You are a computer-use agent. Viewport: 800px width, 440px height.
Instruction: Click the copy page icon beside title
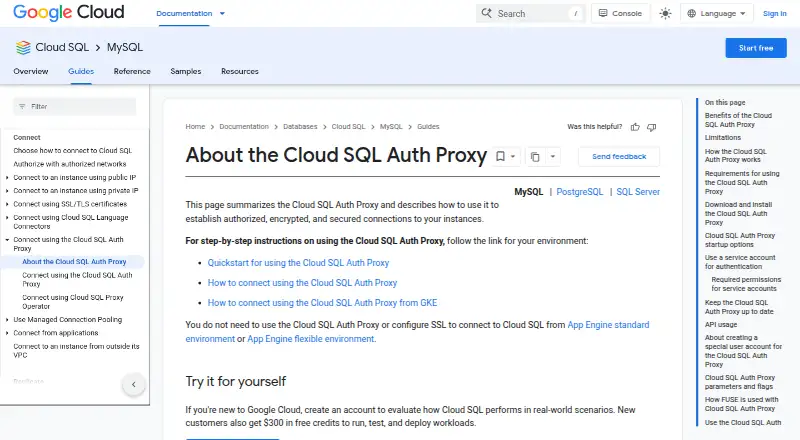coord(535,157)
